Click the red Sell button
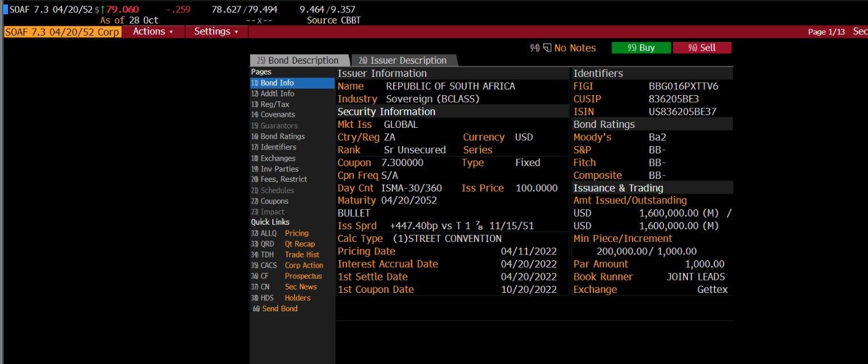The height and width of the screenshot is (364, 868). coord(702,48)
